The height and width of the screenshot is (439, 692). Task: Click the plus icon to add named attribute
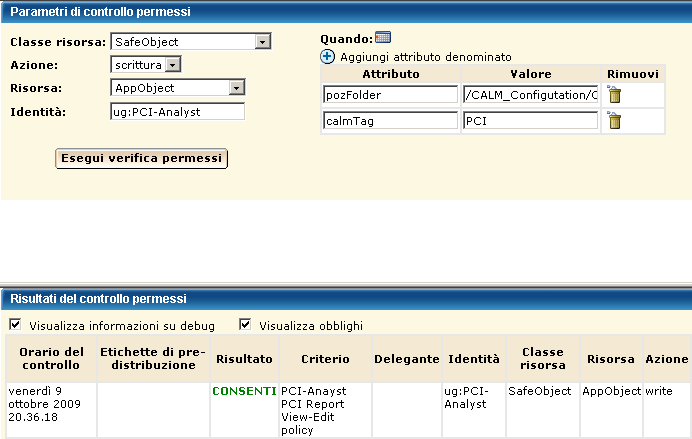pyautogui.click(x=327, y=57)
